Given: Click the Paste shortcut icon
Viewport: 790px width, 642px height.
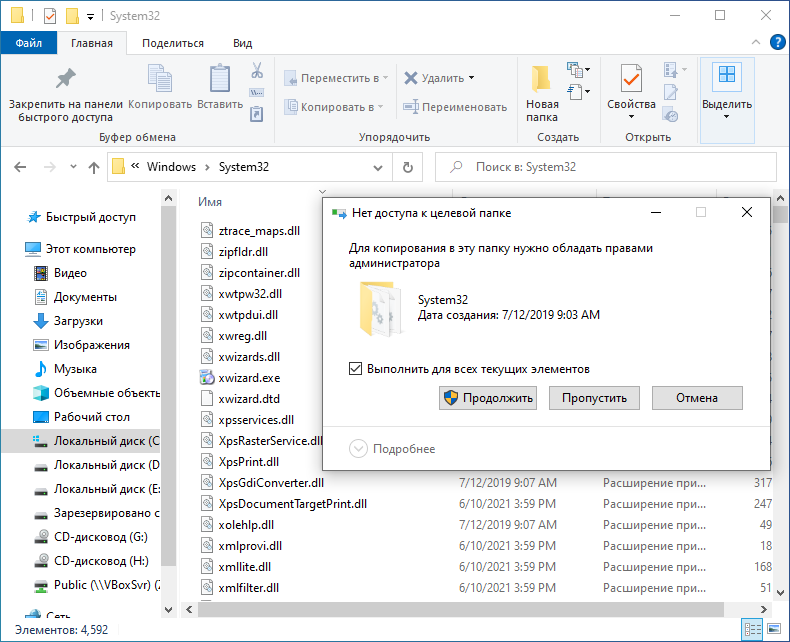Looking at the screenshot, I should pyautogui.click(x=257, y=114).
